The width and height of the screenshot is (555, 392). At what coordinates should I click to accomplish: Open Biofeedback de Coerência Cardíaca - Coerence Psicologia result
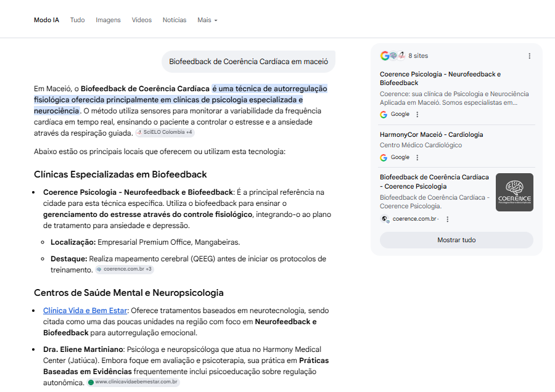434,182
